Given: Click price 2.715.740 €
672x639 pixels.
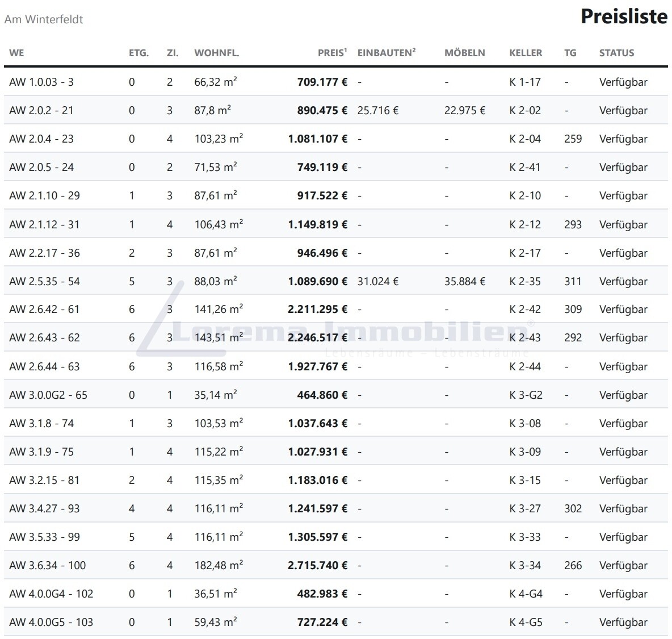Looking at the screenshot, I should pyautogui.click(x=318, y=566).
